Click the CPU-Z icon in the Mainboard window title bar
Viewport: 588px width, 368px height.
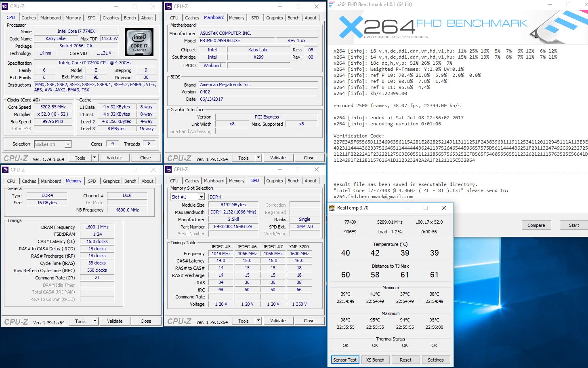pyautogui.click(x=169, y=6)
